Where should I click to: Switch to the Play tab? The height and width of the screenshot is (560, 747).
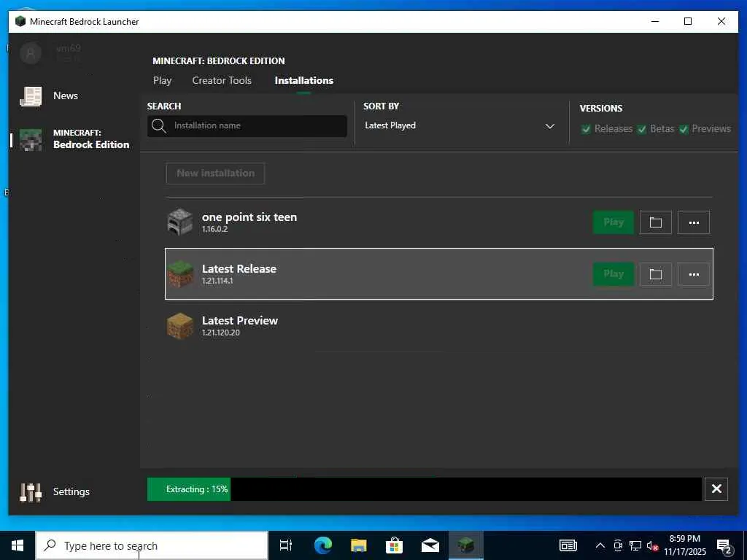tap(162, 80)
